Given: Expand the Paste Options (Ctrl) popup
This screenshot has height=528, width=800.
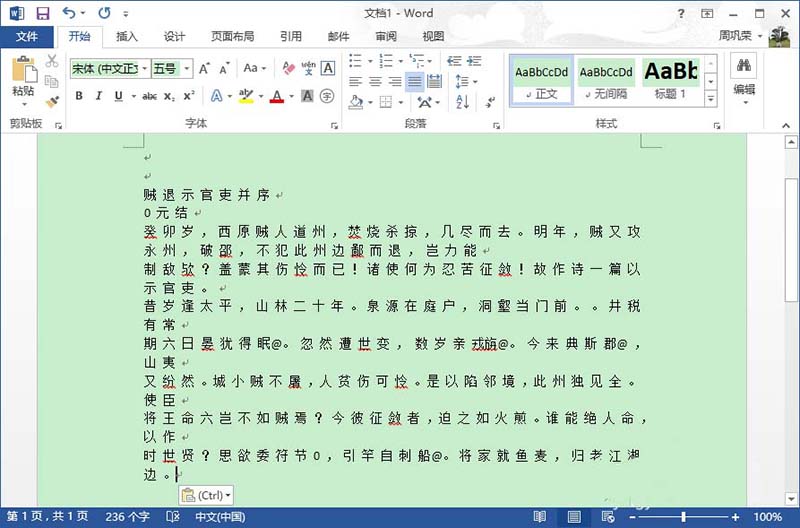Looking at the screenshot, I should pos(205,495).
